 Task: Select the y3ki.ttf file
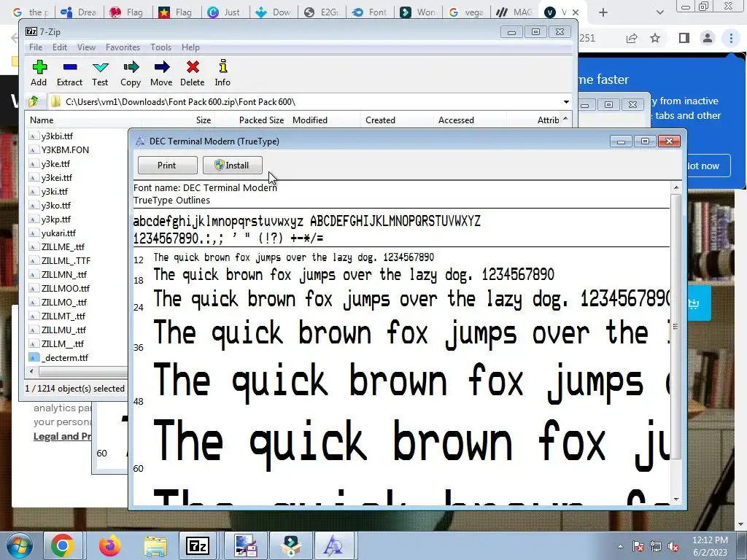click(54, 192)
